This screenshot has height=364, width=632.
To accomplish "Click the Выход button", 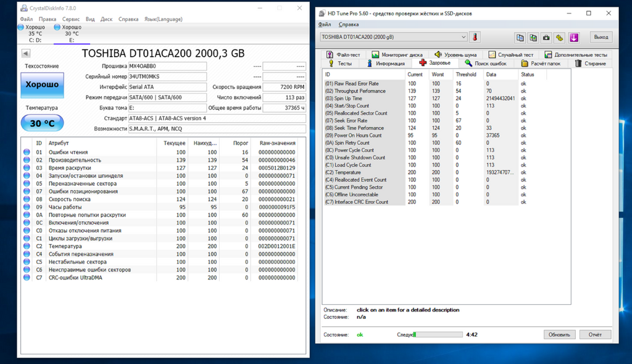I will click(x=601, y=37).
